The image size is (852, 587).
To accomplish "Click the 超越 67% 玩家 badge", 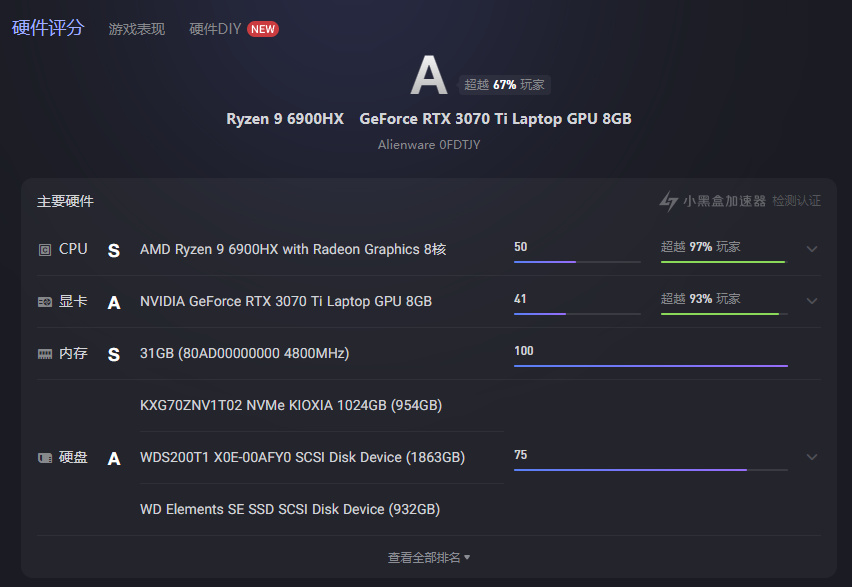I will click(504, 85).
